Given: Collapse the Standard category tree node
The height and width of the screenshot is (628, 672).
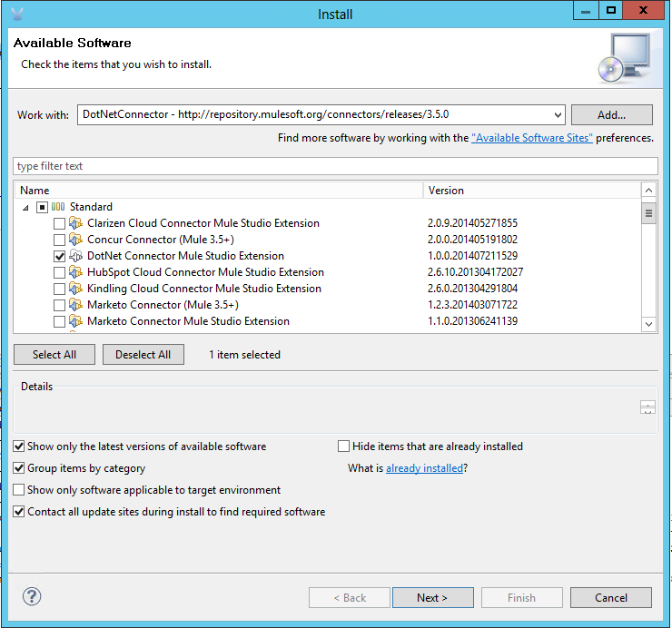Looking at the screenshot, I should click(x=25, y=207).
